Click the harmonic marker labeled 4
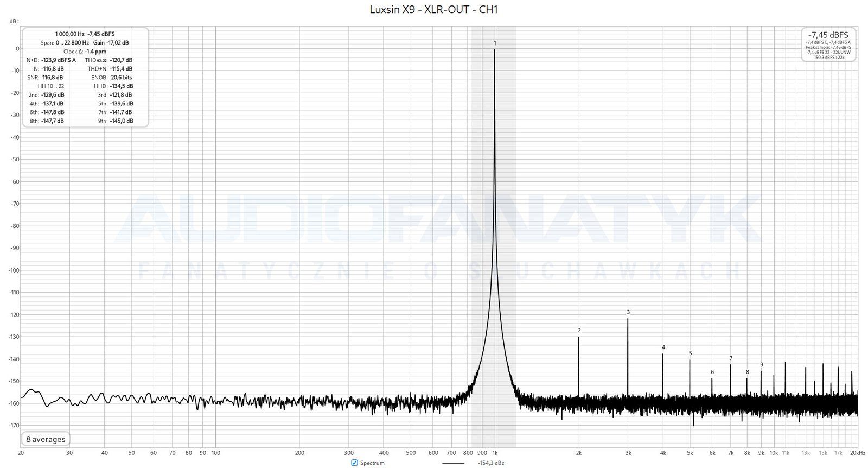 tap(663, 347)
